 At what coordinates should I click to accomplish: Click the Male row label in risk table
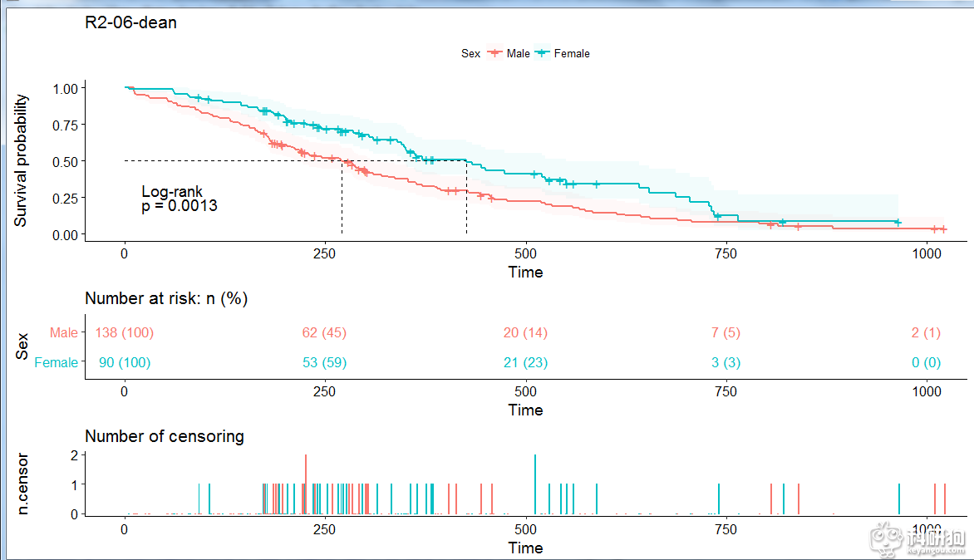[x=64, y=333]
